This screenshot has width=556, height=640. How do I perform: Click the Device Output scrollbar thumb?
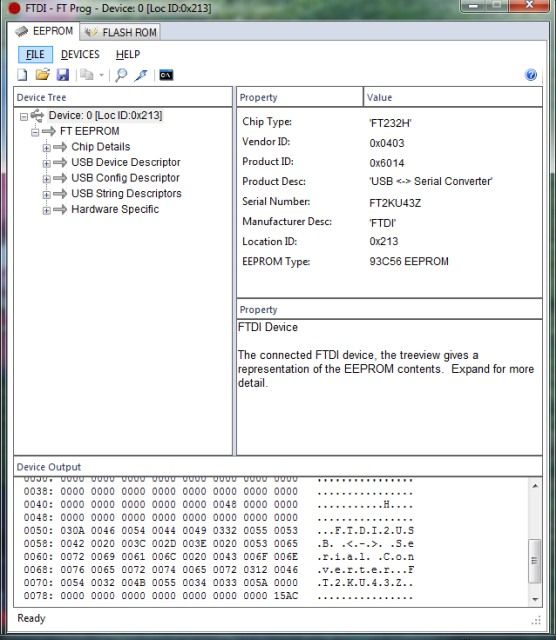pos(535,560)
